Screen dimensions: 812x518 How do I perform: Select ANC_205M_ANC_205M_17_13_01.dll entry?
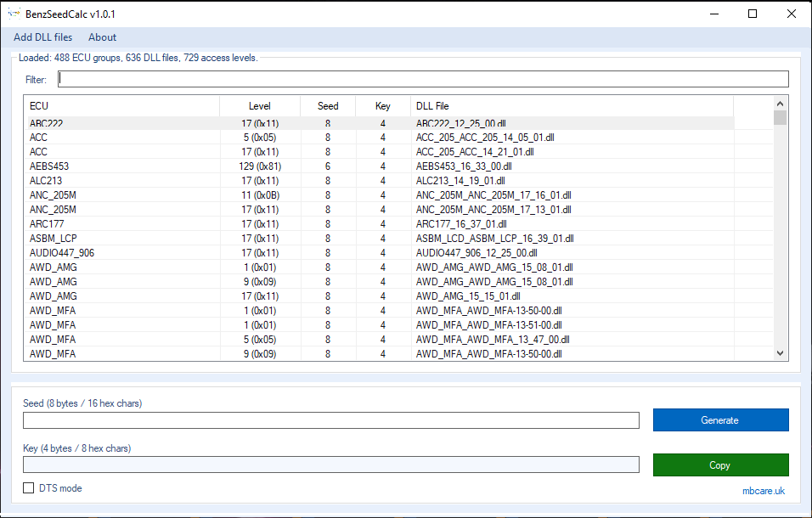pyautogui.click(x=493, y=210)
